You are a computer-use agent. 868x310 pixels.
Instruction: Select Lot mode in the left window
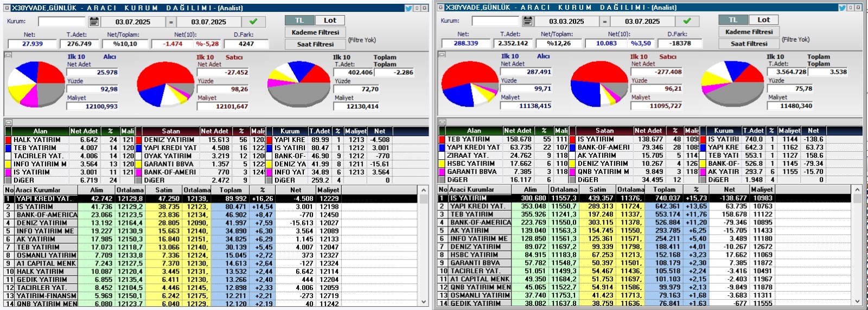pos(330,20)
